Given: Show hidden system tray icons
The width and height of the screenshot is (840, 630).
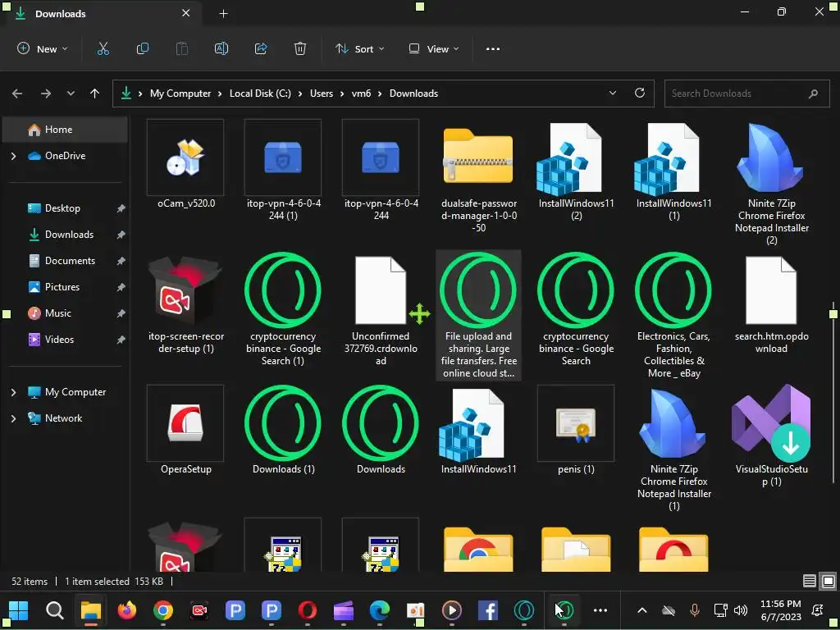Looking at the screenshot, I should click(641, 610).
